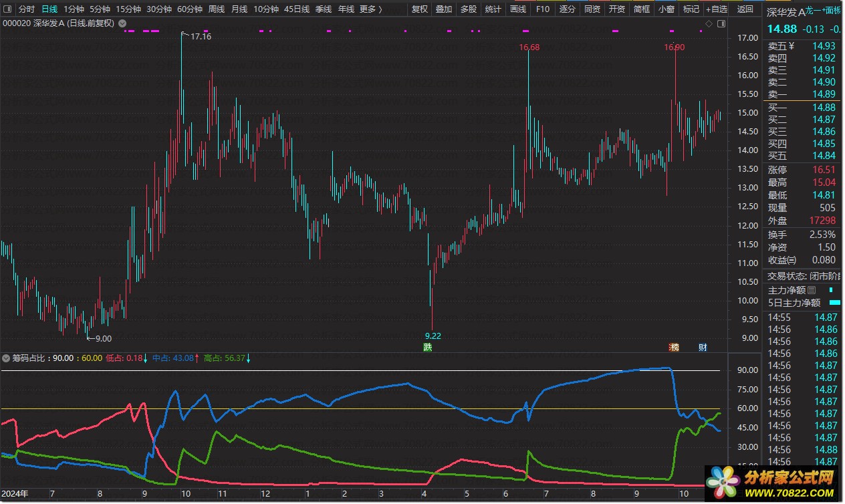This screenshot has width=845, height=504.
Task: Toggle the side panel icon beside the diamond
Action: [x=721, y=23]
